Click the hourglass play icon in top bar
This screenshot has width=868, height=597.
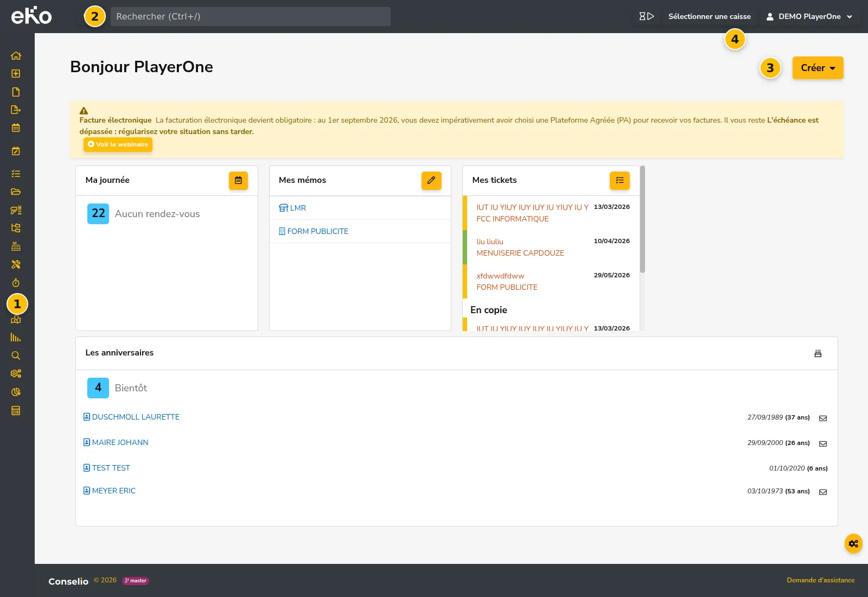pos(646,16)
